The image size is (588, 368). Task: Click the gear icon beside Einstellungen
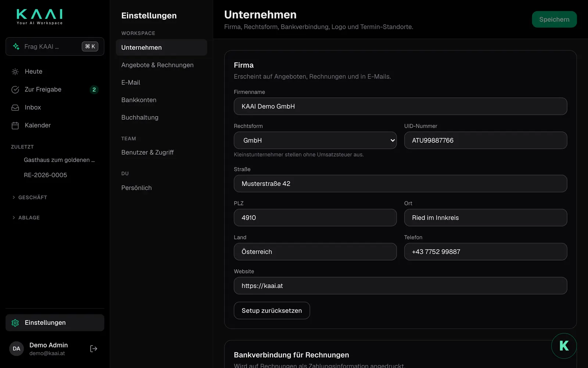[15, 323]
